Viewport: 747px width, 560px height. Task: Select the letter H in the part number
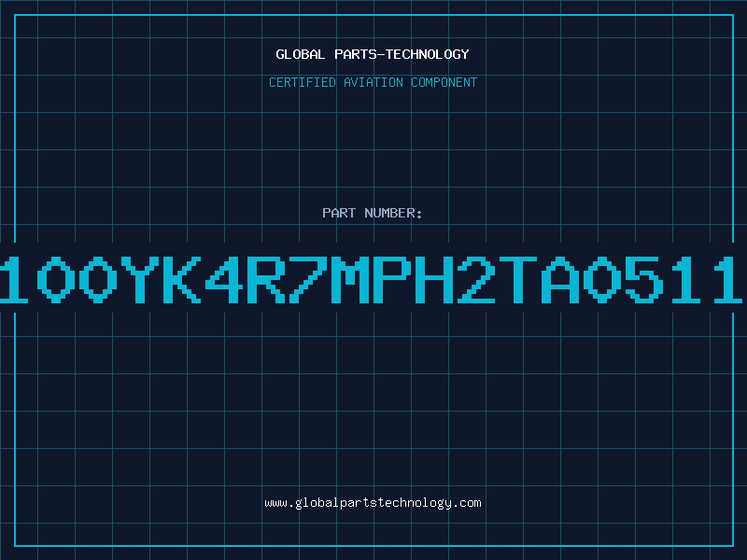[433, 280]
